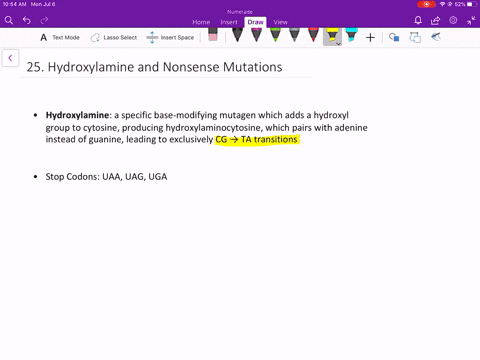Open the Home tab
Viewport: 480px width, 360px height.
201,22
